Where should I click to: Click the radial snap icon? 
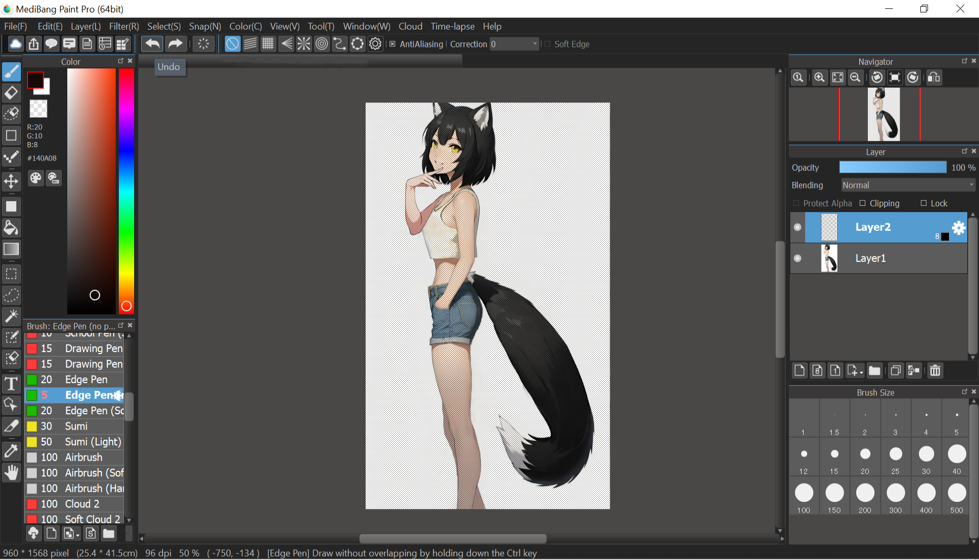(304, 44)
